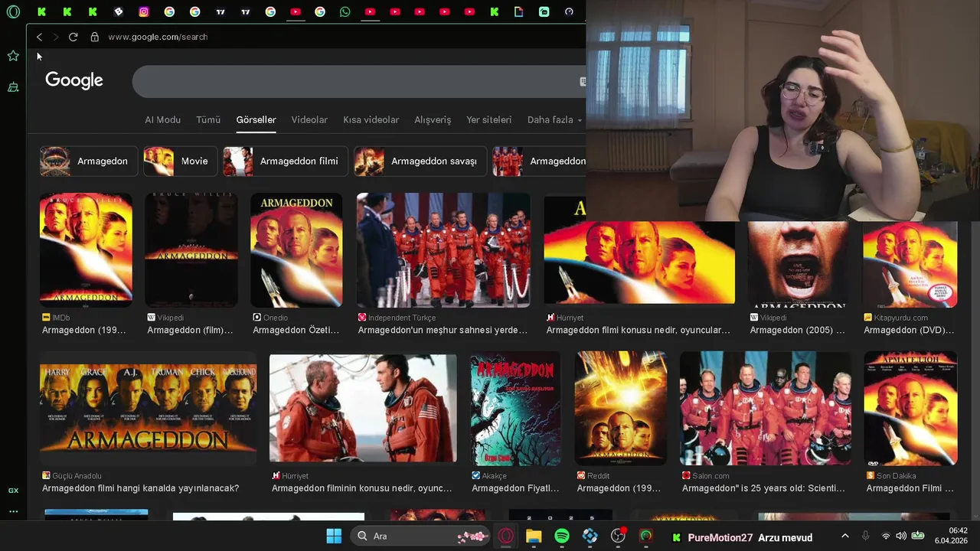
Task: Open the sidebar three-dots settings
Action: pyautogui.click(x=13, y=511)
